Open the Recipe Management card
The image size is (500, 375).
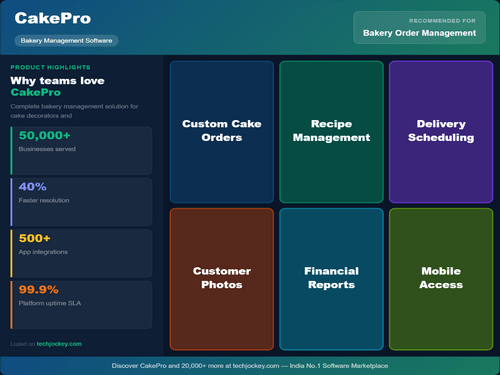click(x=331, y=132)
